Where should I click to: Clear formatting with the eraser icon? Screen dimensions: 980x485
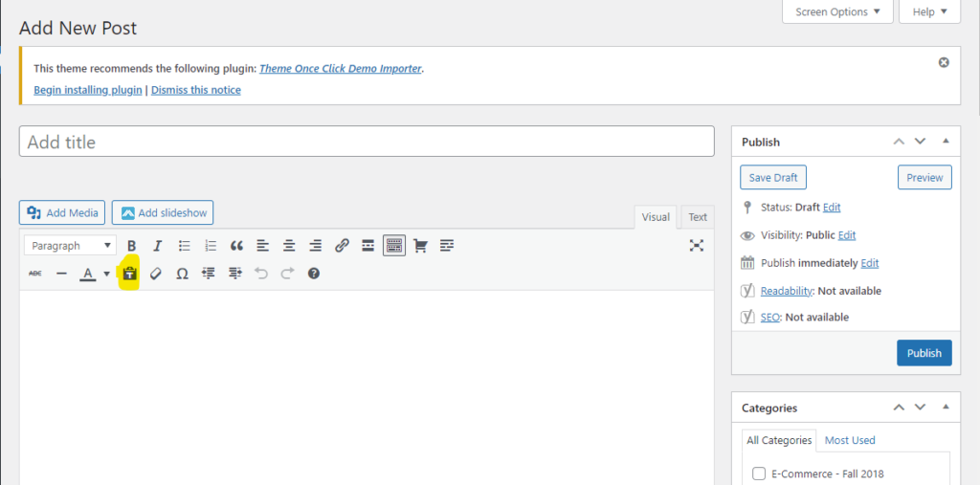(156, 274)
